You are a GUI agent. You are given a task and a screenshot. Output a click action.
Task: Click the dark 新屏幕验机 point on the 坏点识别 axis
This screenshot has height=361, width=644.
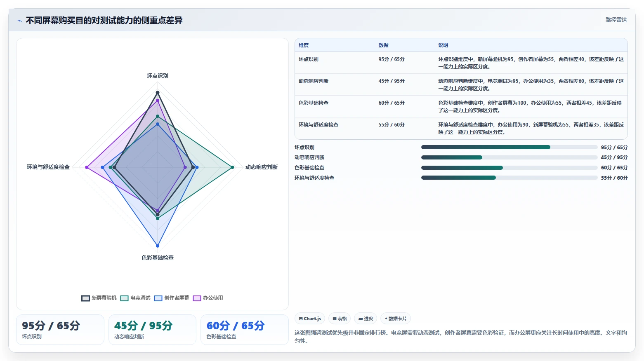click(x=158, y=93)
